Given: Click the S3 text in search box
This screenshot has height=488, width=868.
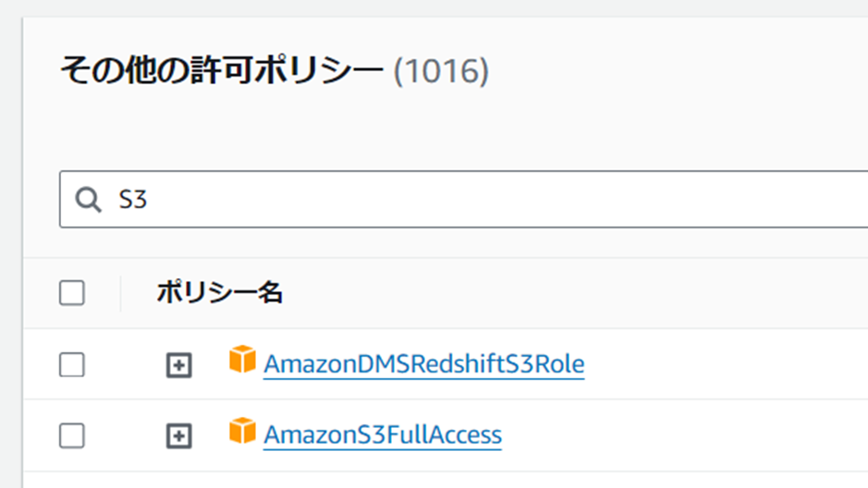Looking at the screenshot, I should 133,200.
